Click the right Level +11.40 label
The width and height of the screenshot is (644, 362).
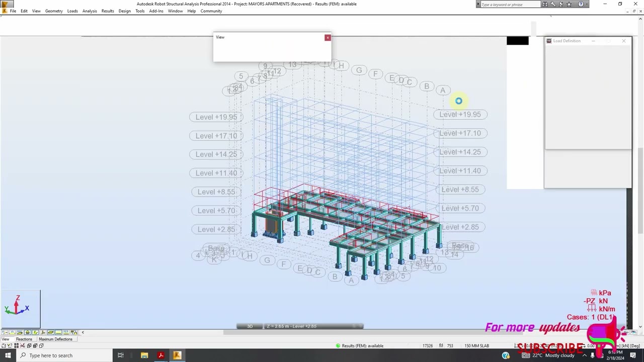point(460,171)
